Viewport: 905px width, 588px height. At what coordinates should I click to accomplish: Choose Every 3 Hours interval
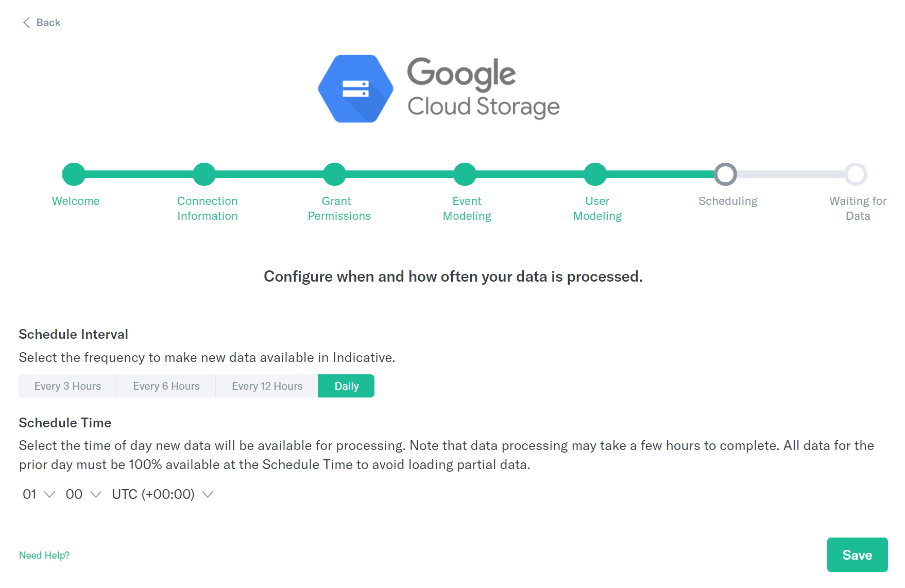point(67,386)
